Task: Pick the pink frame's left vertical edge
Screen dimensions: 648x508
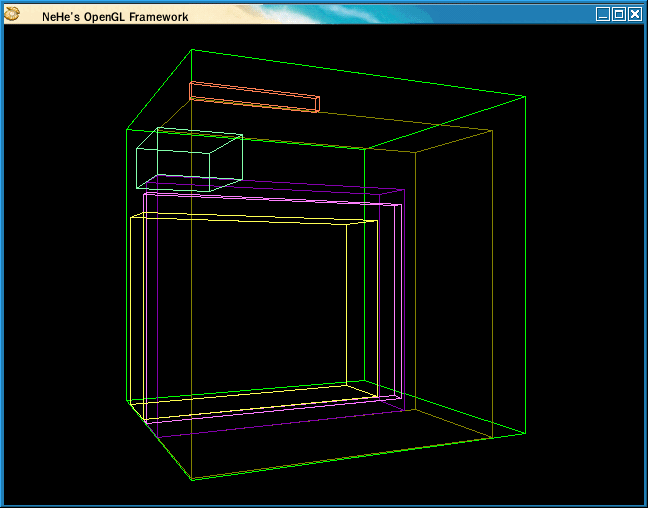Action: 145,300
